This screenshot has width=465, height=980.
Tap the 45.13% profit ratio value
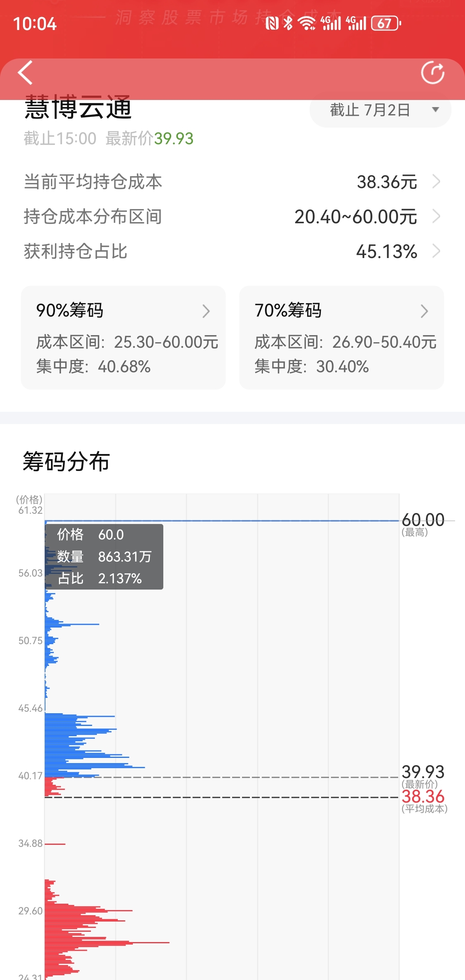[387, 252]
